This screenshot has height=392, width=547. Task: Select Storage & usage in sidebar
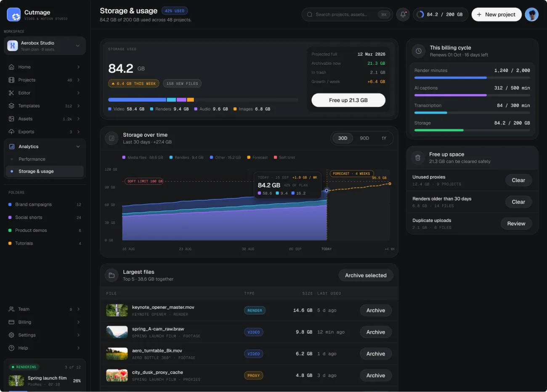[45, 172]
